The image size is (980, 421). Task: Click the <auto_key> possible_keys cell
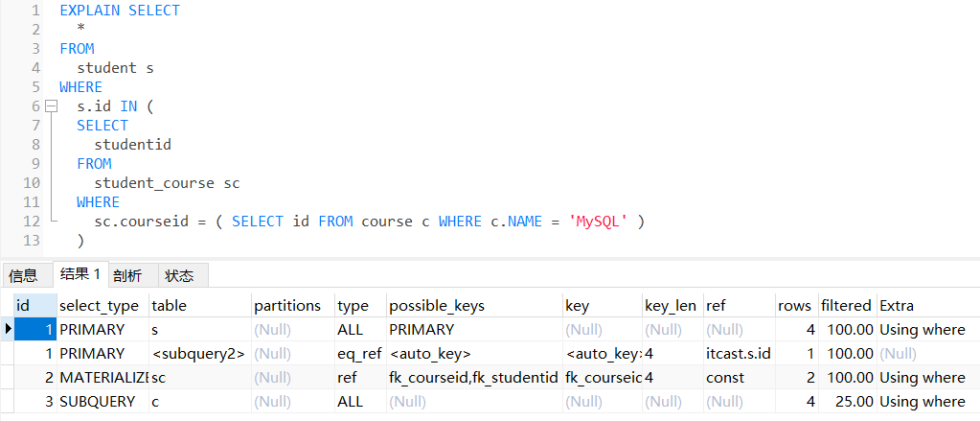474,354
